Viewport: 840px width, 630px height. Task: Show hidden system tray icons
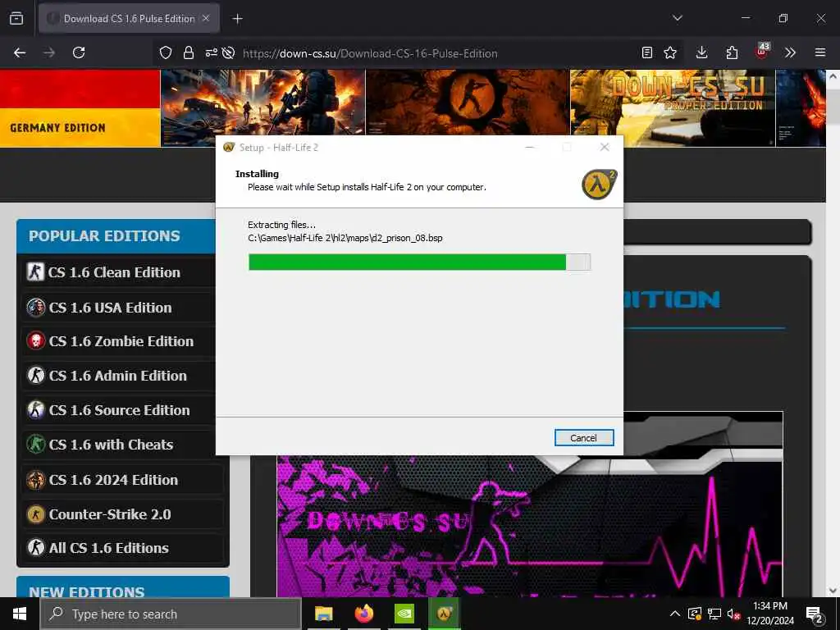[x=675, y=614]
